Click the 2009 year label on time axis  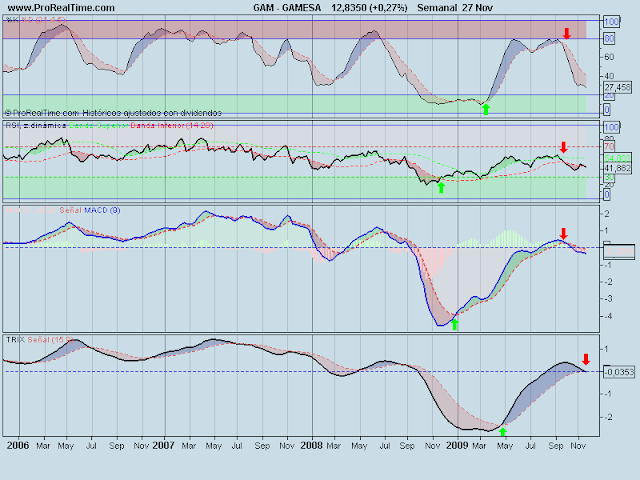(457, 445)
